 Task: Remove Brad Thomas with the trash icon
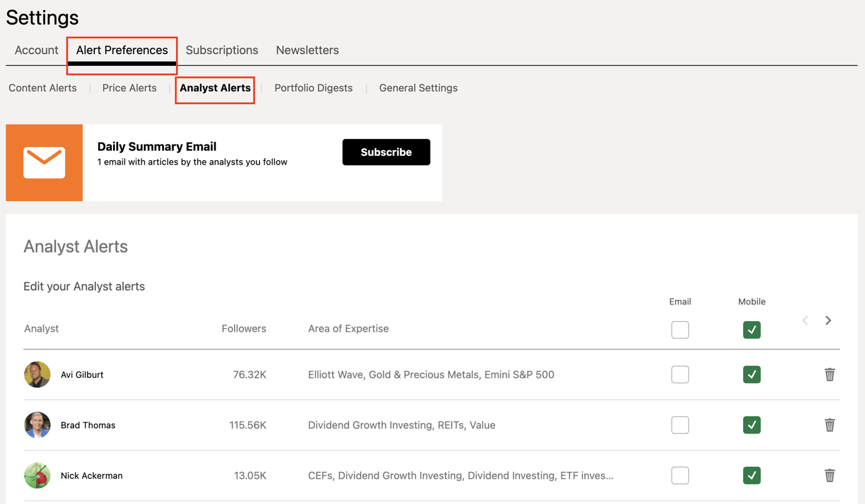click(x=830, y=425)
